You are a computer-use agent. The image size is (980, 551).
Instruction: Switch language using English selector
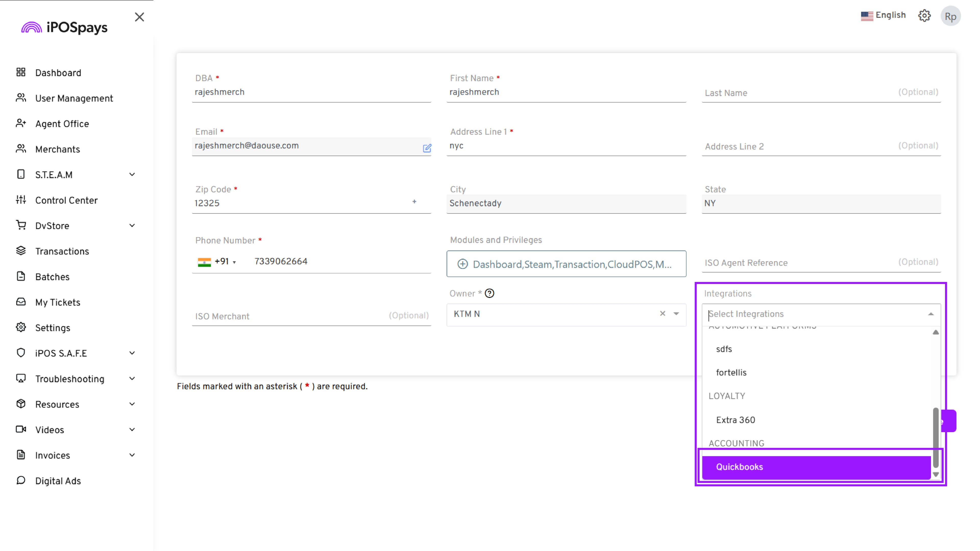point(883,15)
